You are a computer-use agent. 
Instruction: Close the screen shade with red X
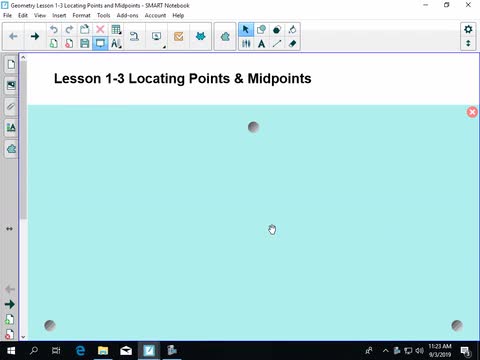click(472, 112)
